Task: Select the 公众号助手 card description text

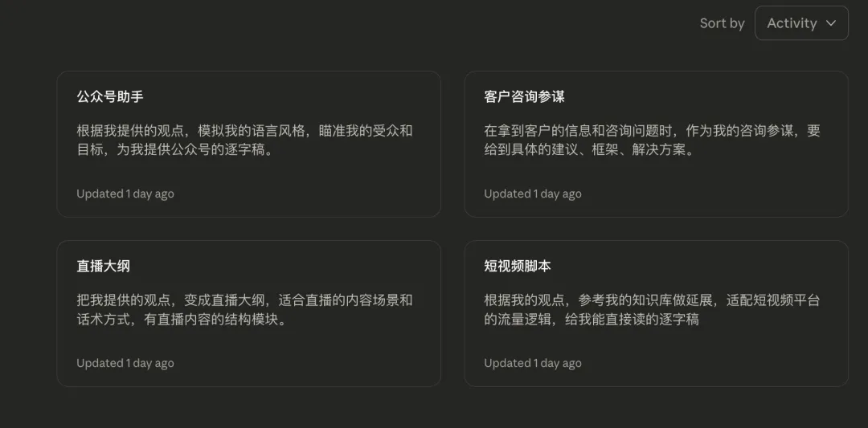Action: (244, 141)
